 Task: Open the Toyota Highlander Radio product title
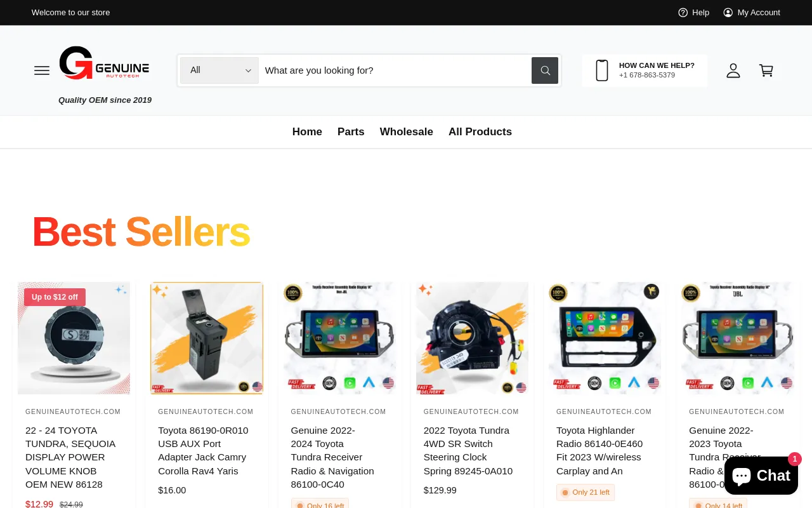point(599,450)
